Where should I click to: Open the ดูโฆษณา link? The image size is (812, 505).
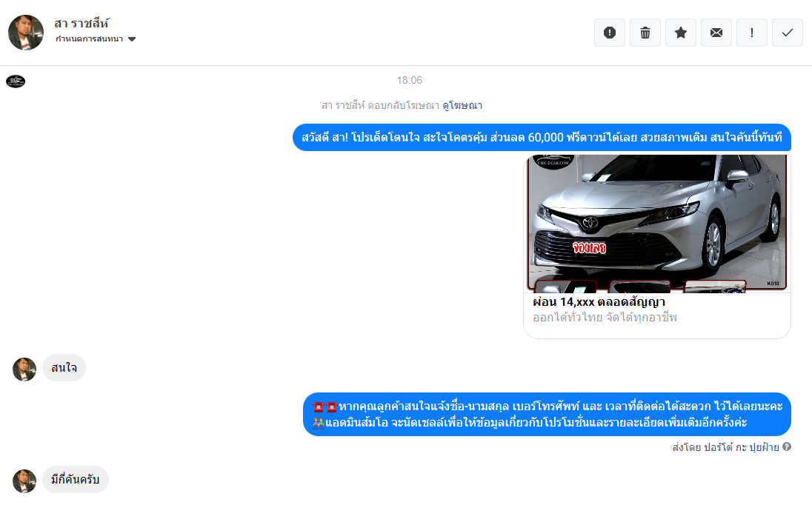(x=462, y=106)
